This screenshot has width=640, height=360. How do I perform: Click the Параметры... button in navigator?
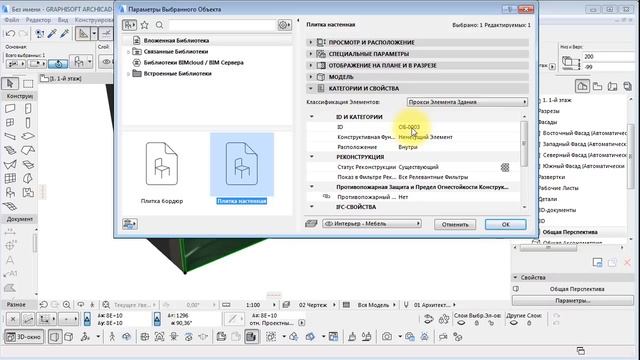(x=572, y=301)
